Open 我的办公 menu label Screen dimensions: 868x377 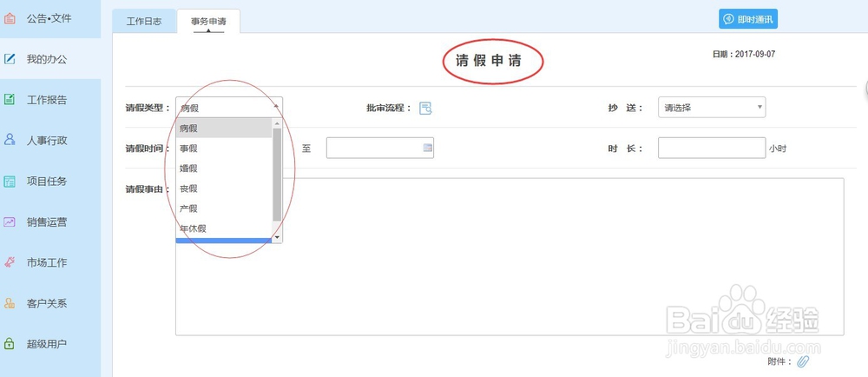pyautogui.click(x=47, y=59)
